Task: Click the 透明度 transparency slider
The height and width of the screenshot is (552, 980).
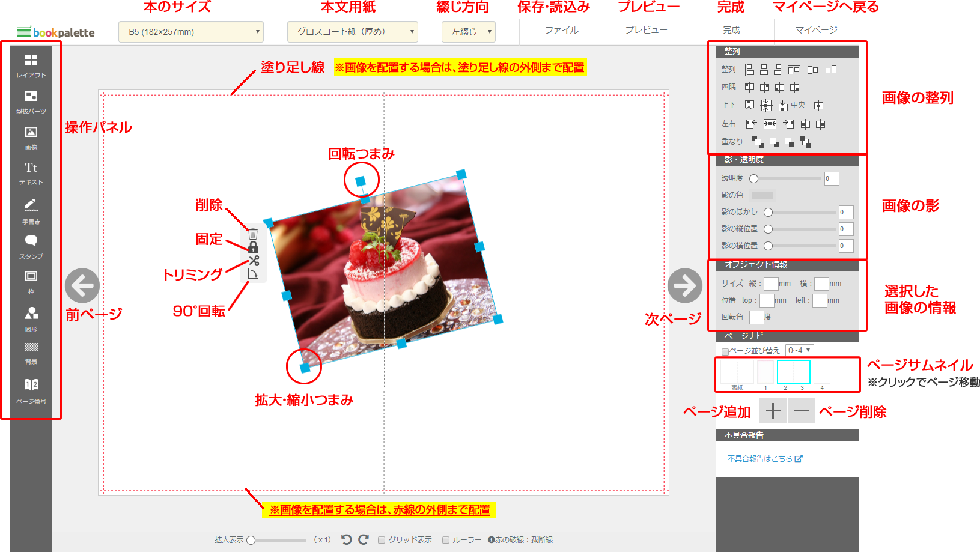Action: pyautogui.click(x=785, y=178)
